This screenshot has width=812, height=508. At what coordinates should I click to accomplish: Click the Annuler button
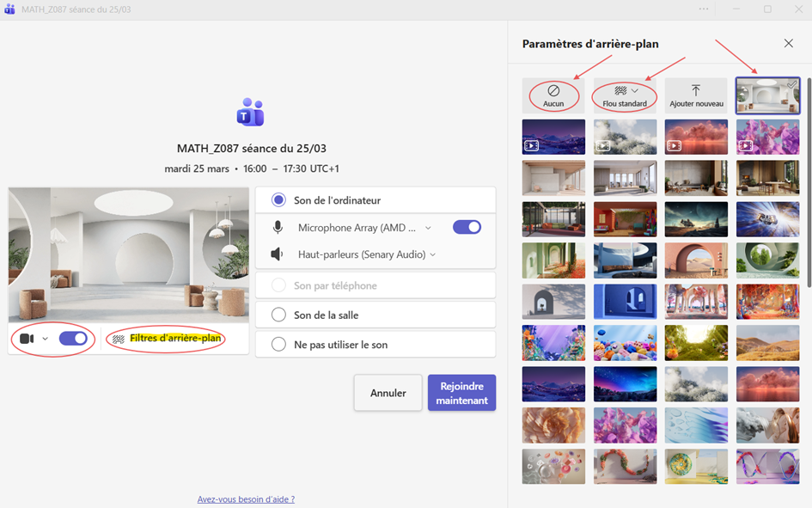[x=388, y=393]
